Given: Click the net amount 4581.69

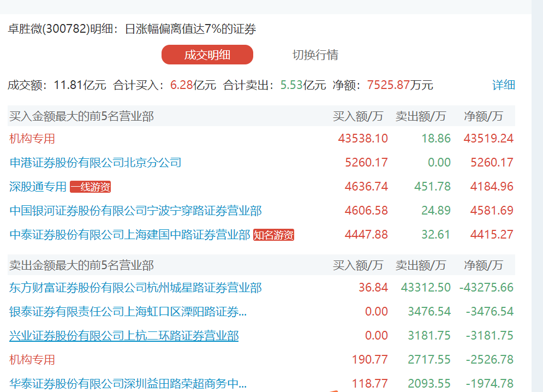Looking at the screenshot, I should tap(492, 210).
